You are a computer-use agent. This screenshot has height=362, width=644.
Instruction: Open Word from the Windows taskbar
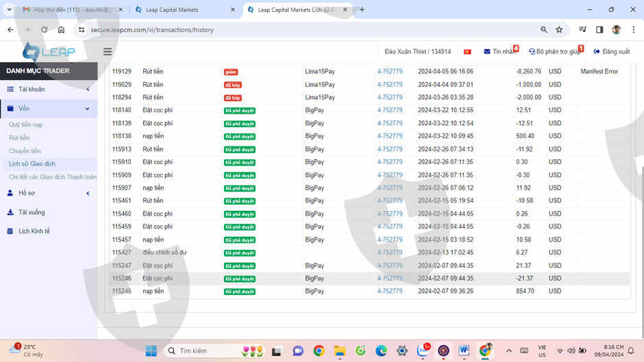pos(464,351)
